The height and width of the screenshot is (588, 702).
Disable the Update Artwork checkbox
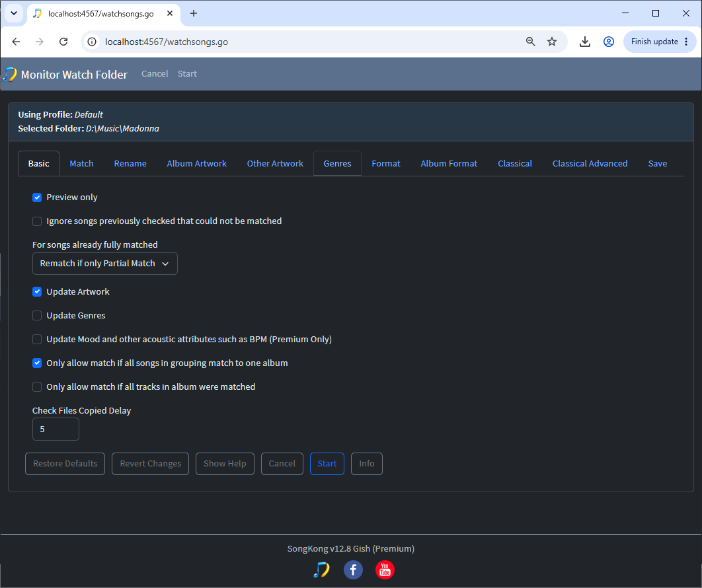point(37,292)
